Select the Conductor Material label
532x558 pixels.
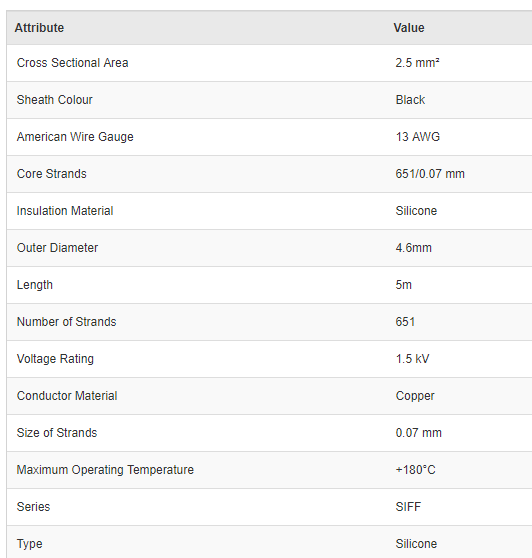coord(67,396)
